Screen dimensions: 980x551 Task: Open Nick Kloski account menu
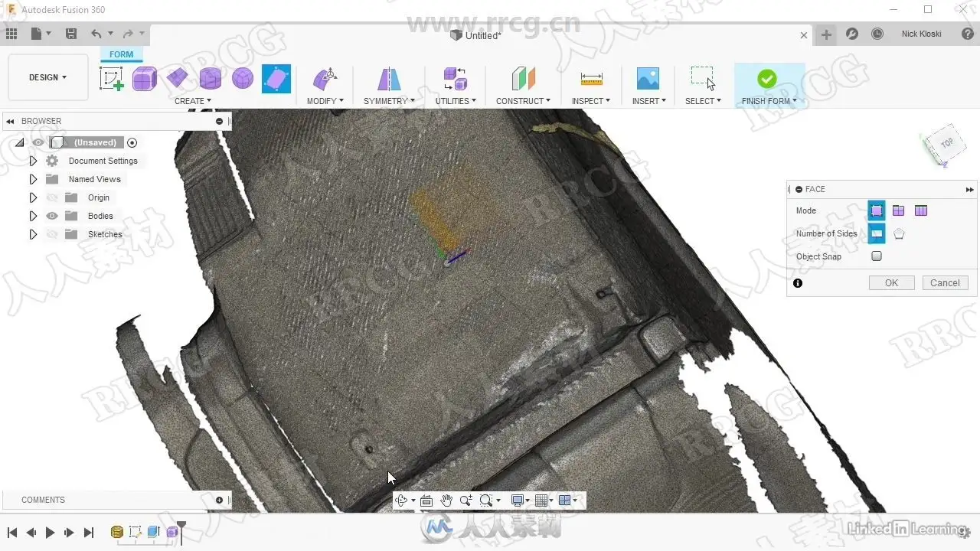coord(921,34)
